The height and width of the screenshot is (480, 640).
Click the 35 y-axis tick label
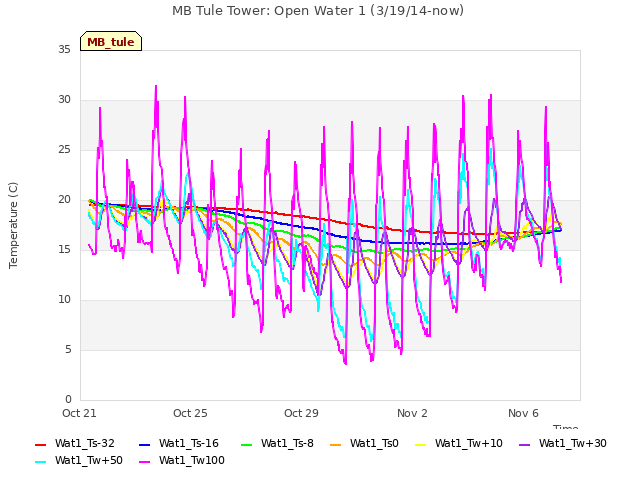pyautogui.click(x=64, y=50)
